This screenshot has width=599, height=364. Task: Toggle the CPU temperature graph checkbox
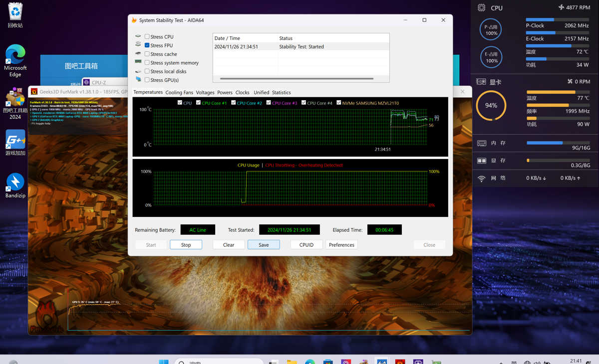[x=180, y=103]
